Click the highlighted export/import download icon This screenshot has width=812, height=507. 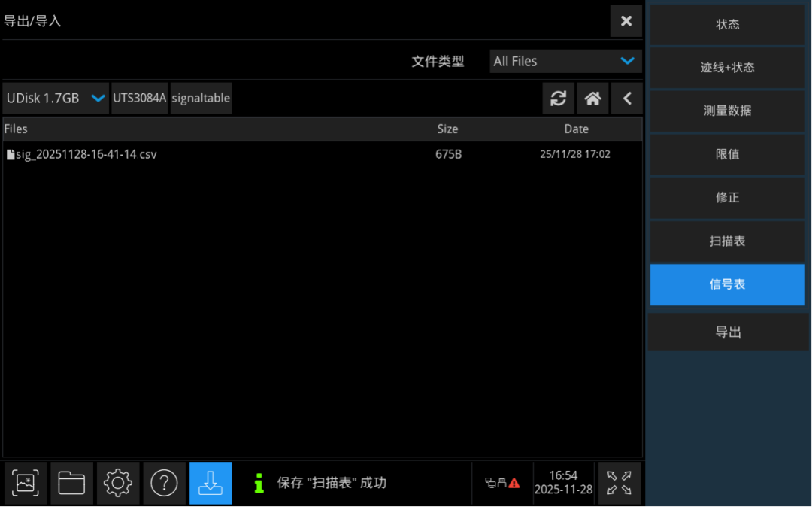pos(211,483)
